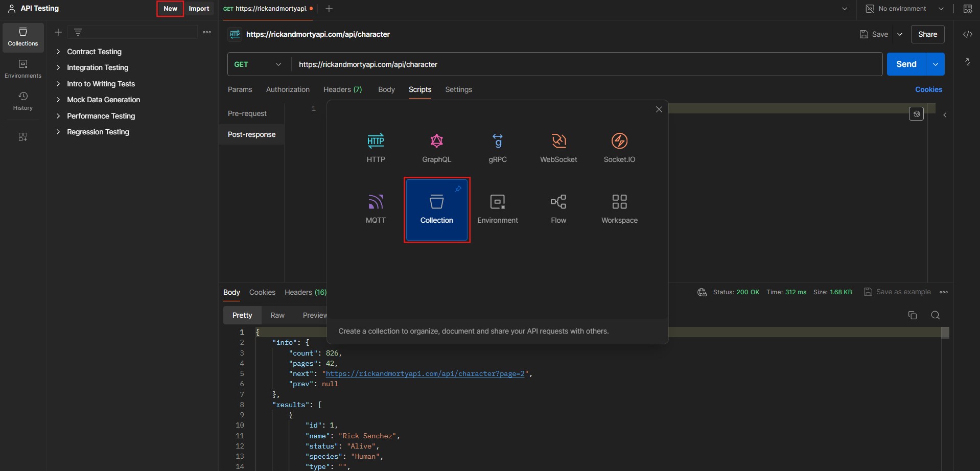Open the network information globe icon
Viewport: 980px width, 471px height.
pos(702,292)
